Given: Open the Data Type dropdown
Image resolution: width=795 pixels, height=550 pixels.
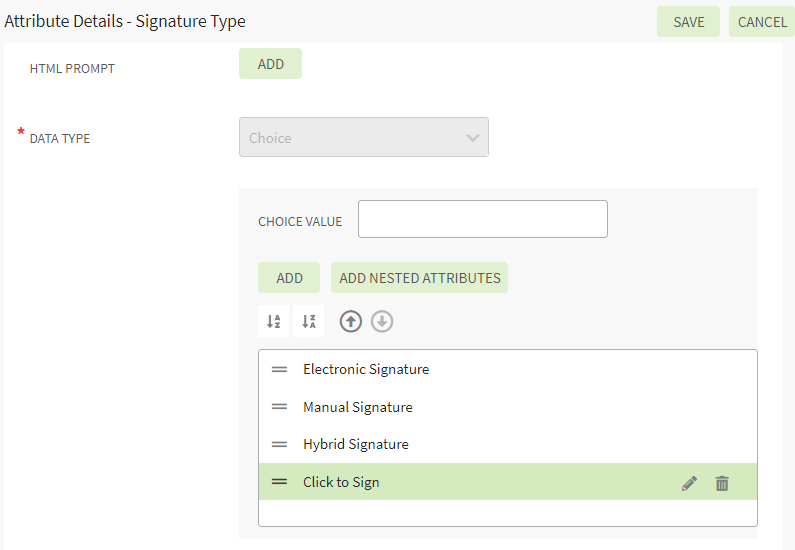Looking at the screenshot, I should (x=364, y=138).
